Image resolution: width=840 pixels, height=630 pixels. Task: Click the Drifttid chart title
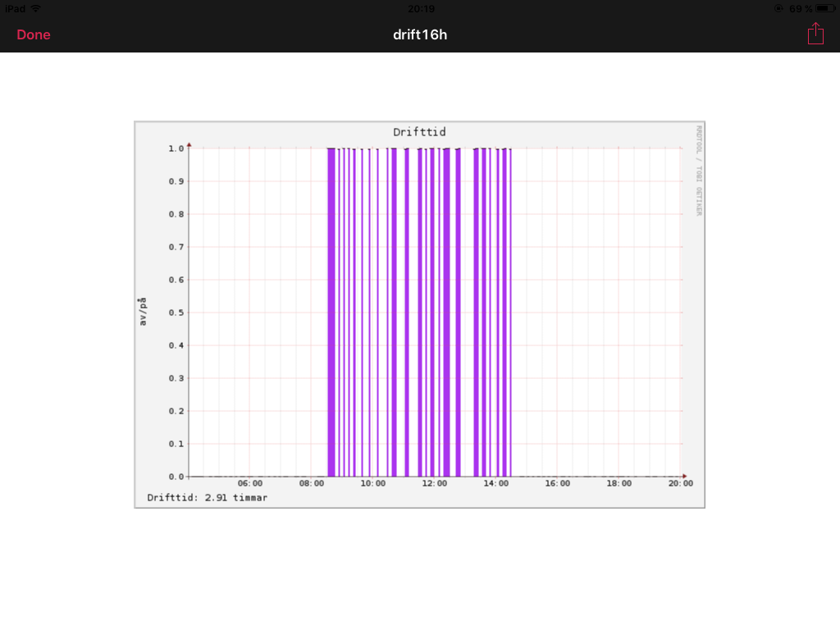(419, 132)
